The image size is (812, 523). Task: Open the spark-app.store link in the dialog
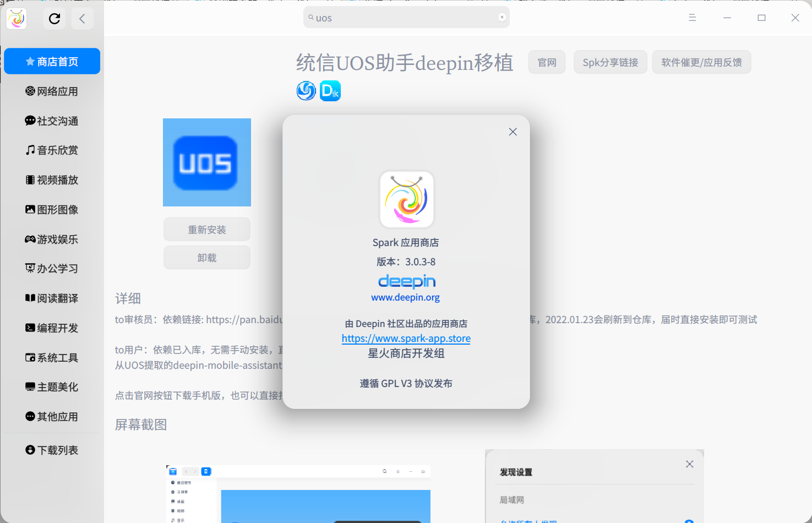click(x=406, y=338)
